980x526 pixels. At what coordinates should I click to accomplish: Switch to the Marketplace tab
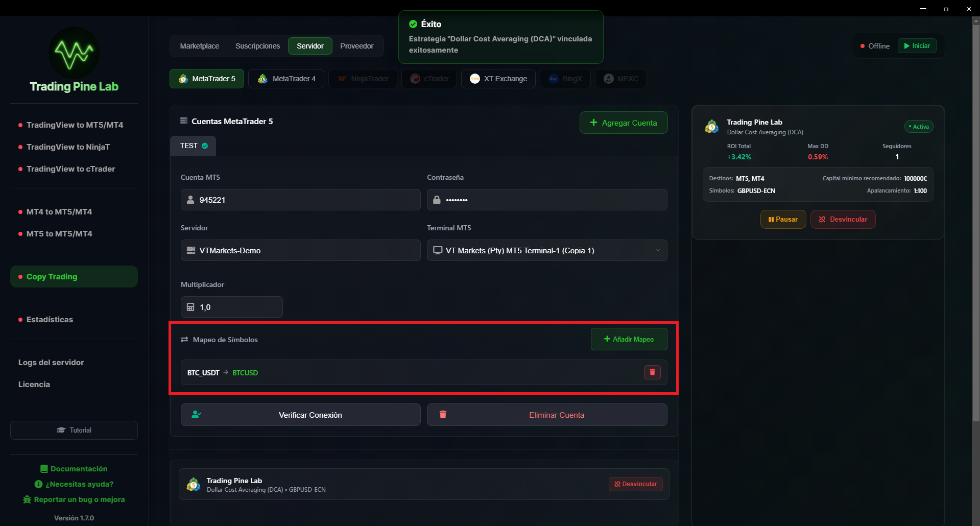199,46
